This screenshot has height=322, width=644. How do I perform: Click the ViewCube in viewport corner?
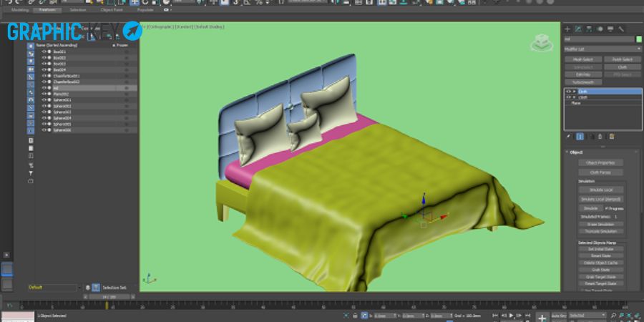pyautogui.click(x=542, y=43)
